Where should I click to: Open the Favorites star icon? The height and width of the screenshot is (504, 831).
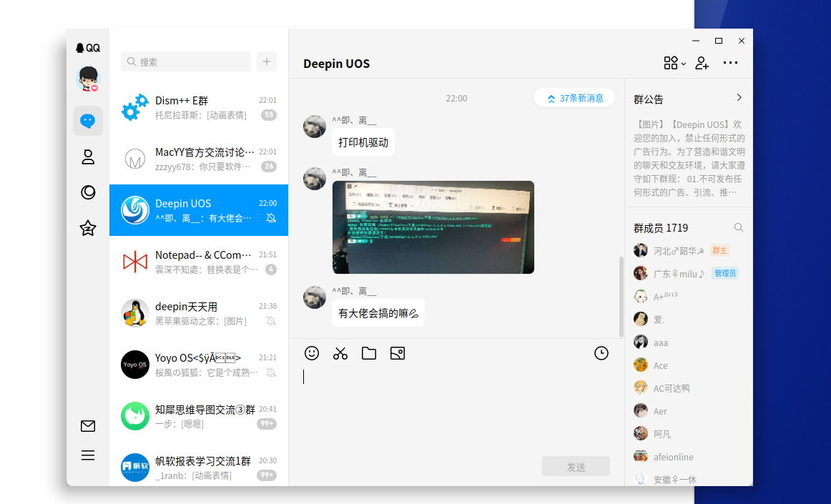coord(88,228)
